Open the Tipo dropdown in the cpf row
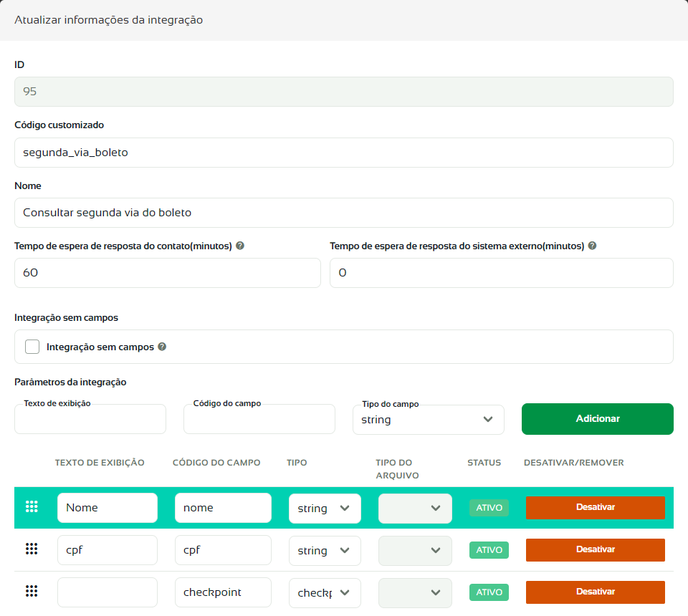 click(325, 550)
